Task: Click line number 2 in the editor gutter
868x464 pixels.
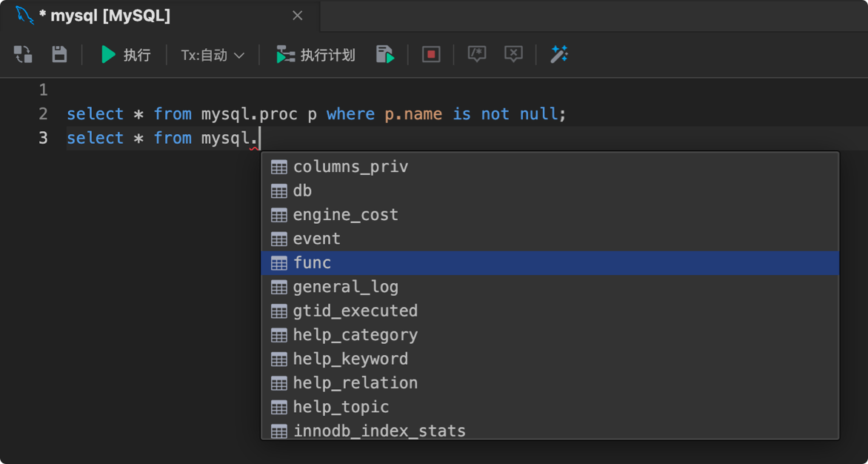Action: pos(42,113)
